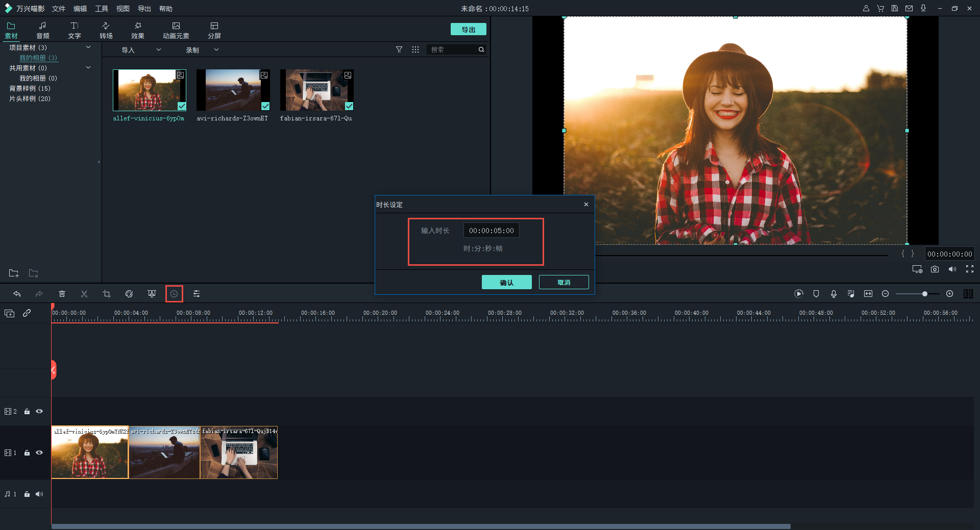The width and height of the screenshot is (980, 530).
Task: Hide video track 2 with eye icon
Action: click(39, 411)
